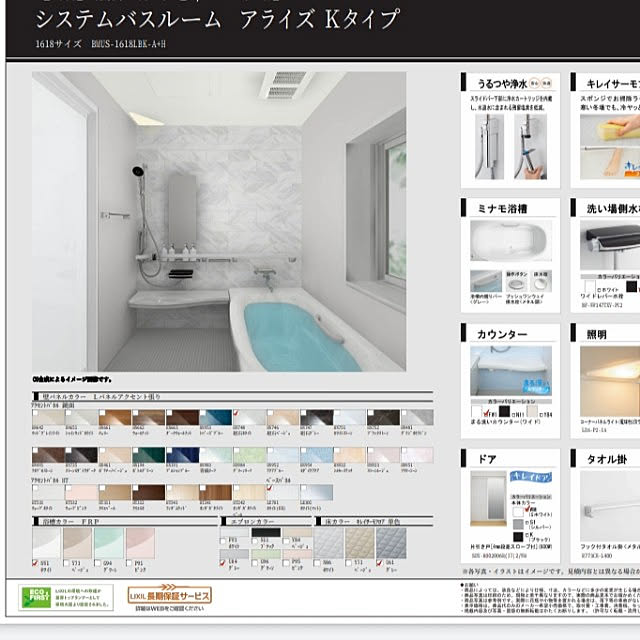
Task: Click the ミナモ浴槽 heading
Action: tap(502, 209)
